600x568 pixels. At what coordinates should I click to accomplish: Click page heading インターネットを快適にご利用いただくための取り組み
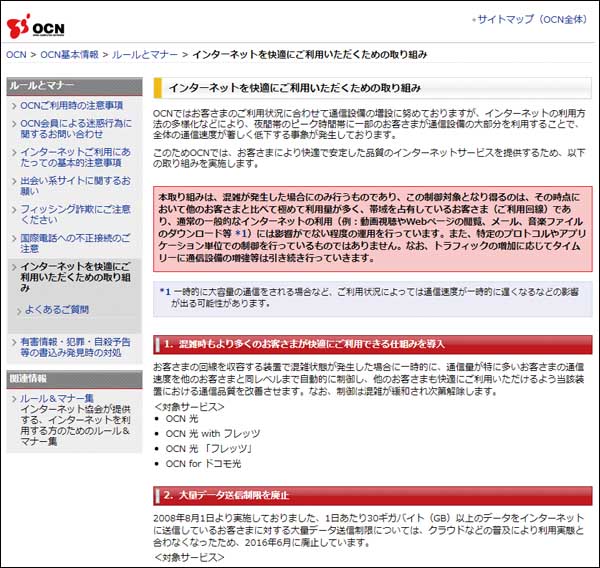[295, 88]
